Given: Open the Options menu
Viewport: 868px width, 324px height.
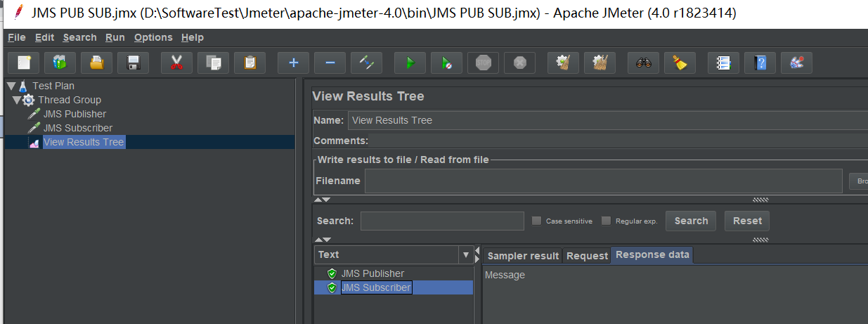Looking at the screenshot, I should pyautogui.click(x=153, y=37).
